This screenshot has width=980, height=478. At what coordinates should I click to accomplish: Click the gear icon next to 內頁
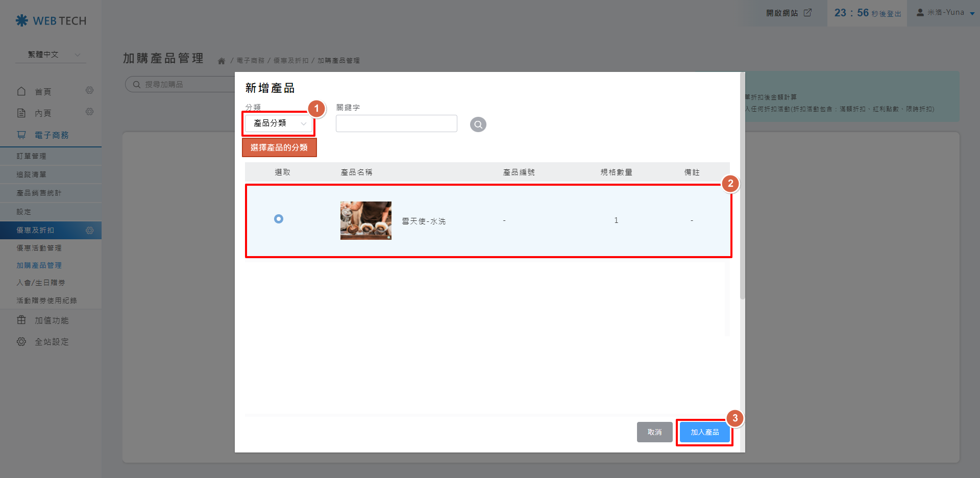pos(89,112)
